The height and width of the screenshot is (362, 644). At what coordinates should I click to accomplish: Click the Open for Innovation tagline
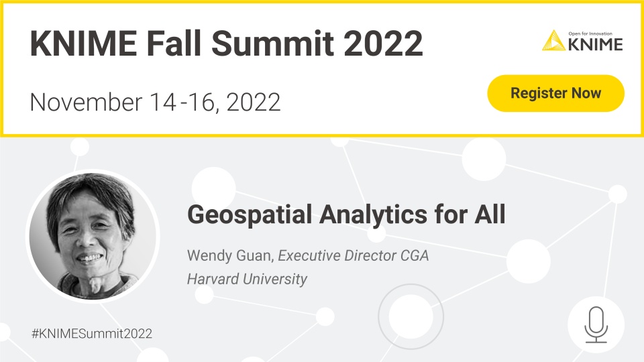click(590, 34)
